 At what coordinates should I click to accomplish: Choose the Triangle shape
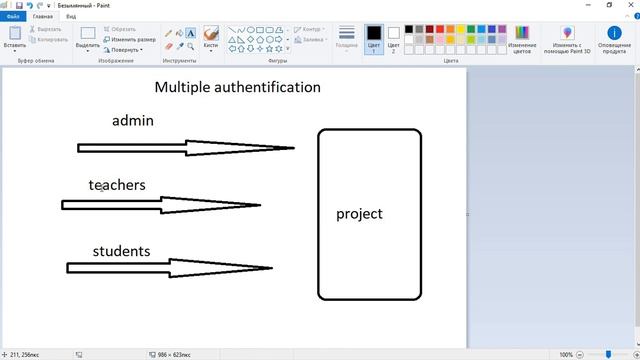click(231, 40)
